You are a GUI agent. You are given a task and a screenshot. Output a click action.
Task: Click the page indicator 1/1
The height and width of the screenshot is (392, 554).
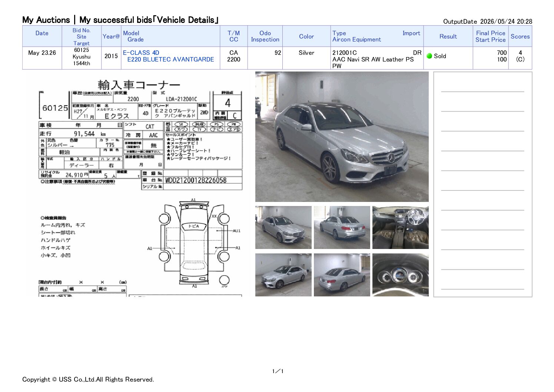point(278,371)
